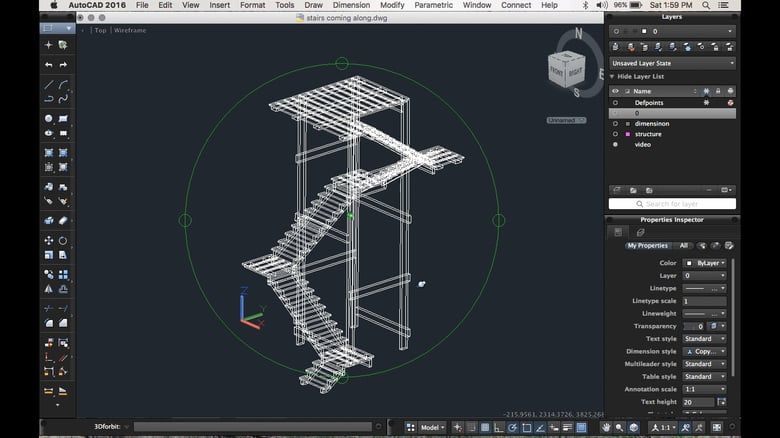Select the Copy objects tool

coord(48,274)
